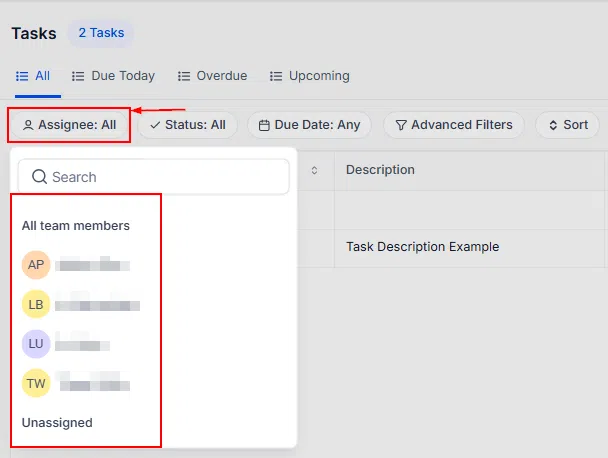Screen dimensions: 608x458
Task: Click the list icon on Due Today tab
Action: click(x=78, y=76)
